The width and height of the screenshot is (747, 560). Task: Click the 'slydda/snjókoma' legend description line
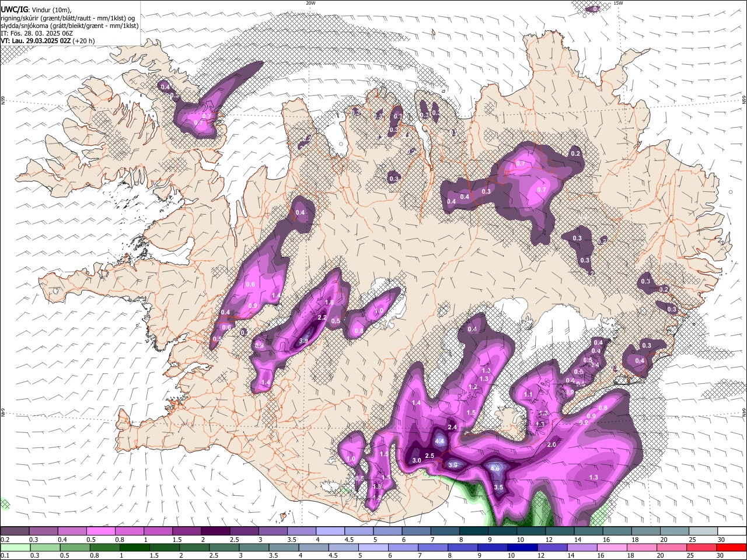pyautogui.click(x=69, y=26)
